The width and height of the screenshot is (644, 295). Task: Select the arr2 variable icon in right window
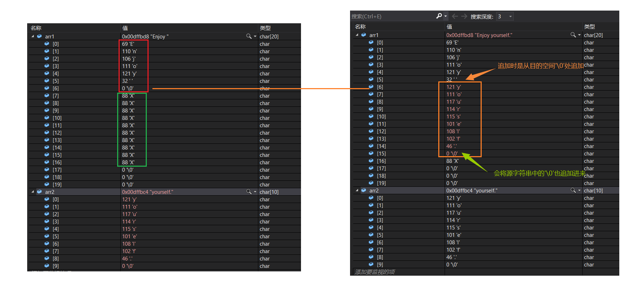pyautogui.click(x=364, y=190)
